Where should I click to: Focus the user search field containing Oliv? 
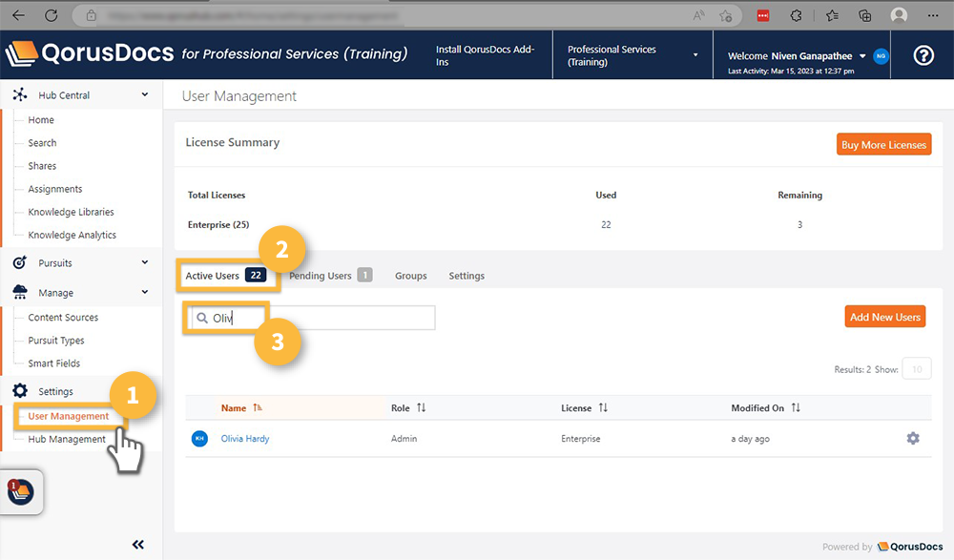pos(313,318)
